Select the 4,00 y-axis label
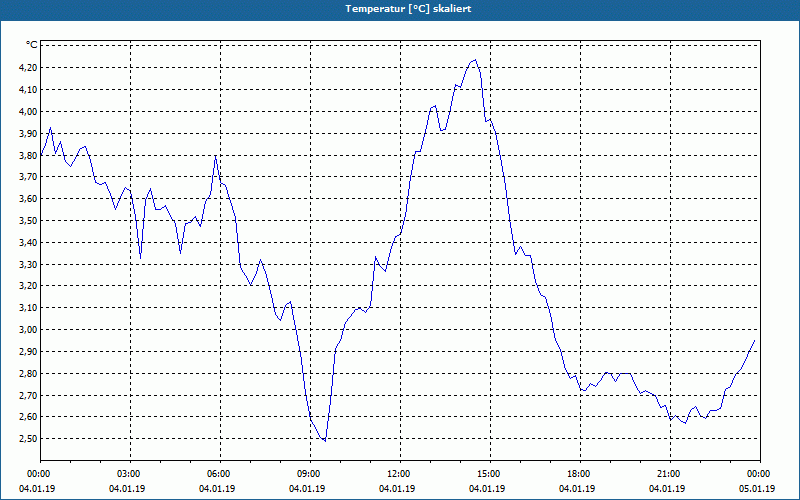Image resolution: width=800 pixels, height=500 pixels. click(29, 112)
